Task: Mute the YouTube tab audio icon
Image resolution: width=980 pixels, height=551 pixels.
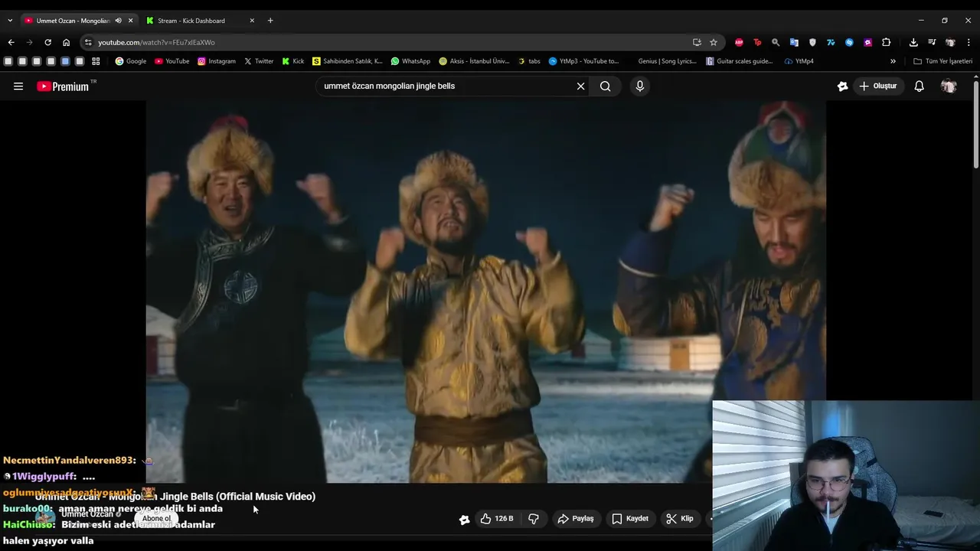Action: (x=118, y=21)
